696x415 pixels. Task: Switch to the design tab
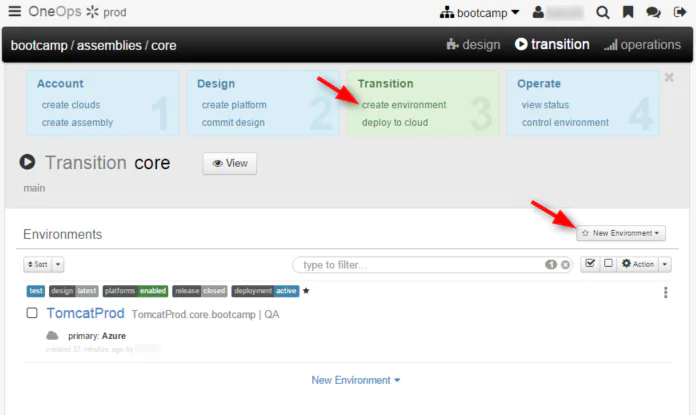pos(473,44)
